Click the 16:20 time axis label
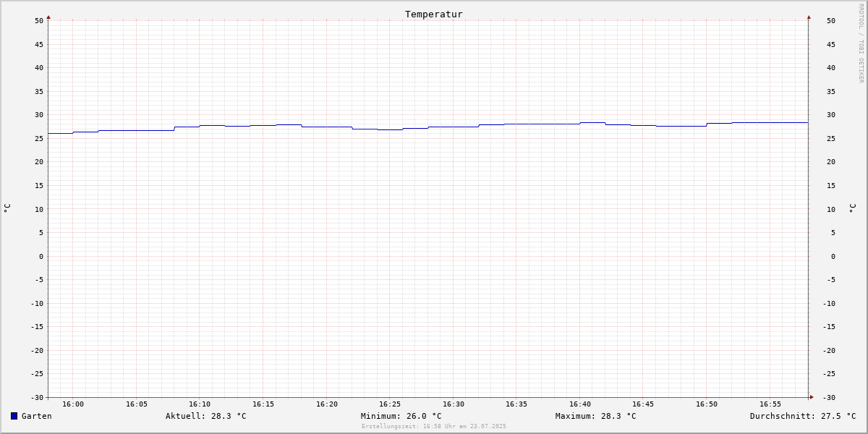 [327, 404]
